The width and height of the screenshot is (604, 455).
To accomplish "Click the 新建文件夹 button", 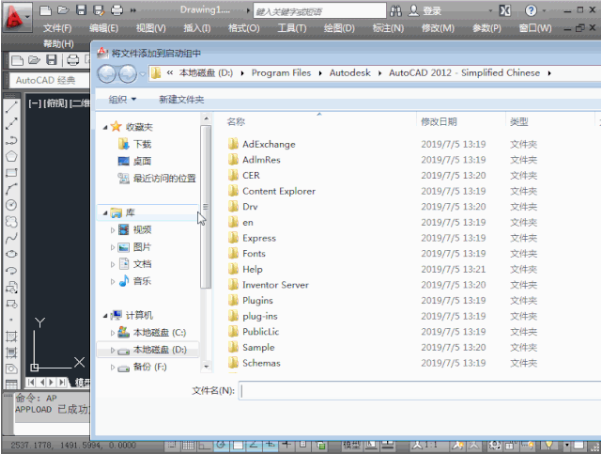I will tap(181, 100).
